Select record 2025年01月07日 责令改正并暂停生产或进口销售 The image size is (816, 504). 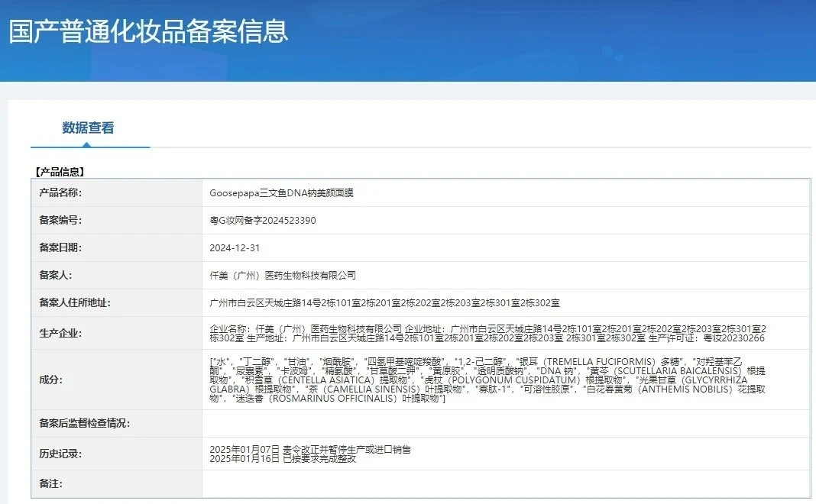(x=310, y=449)
